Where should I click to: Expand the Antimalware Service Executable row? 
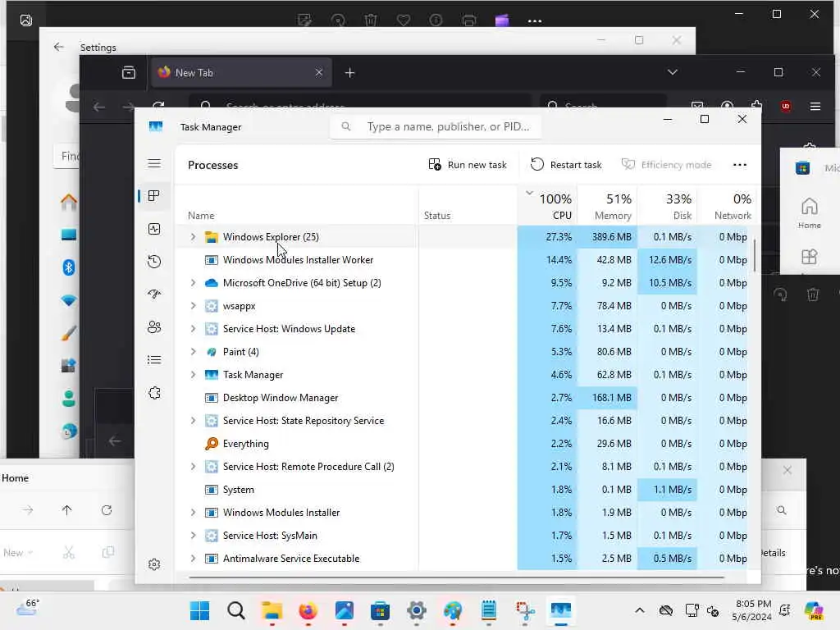coord(193,559)
